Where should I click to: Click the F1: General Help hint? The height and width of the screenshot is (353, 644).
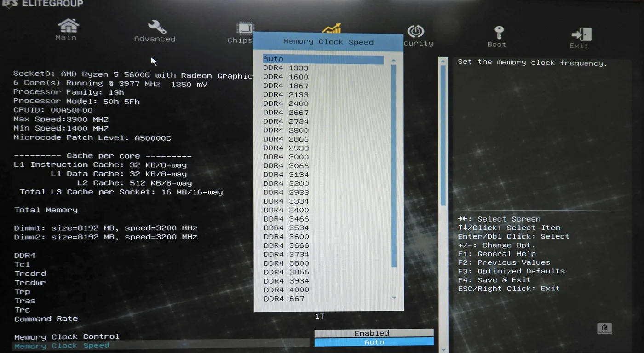pos(497,254)
